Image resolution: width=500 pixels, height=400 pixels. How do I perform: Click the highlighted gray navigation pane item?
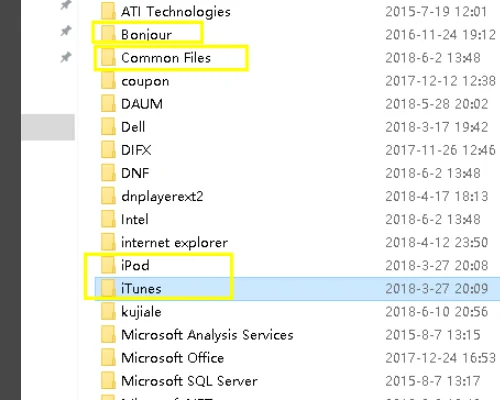(48, 127)
